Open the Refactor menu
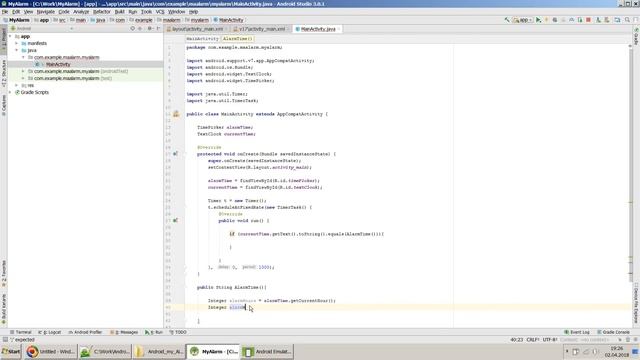 [x=102, y=12]
